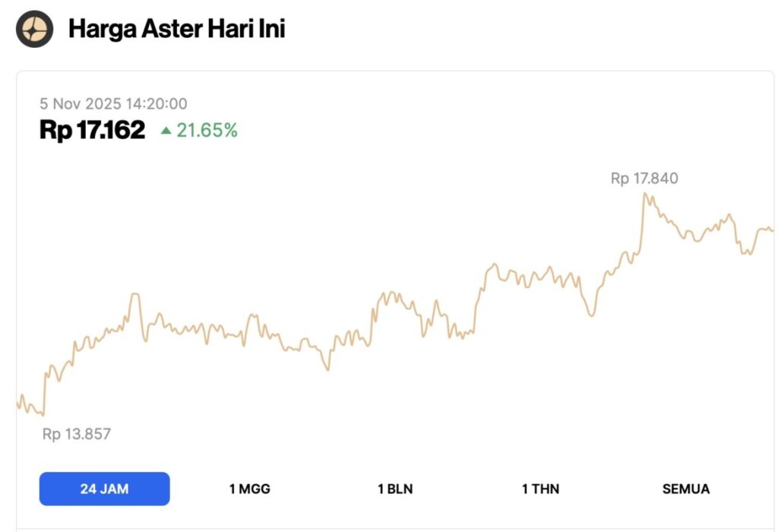Screen dimensions: 778x532
Task: Click the Rp 17.840 peak label
Action: (645, 178)
